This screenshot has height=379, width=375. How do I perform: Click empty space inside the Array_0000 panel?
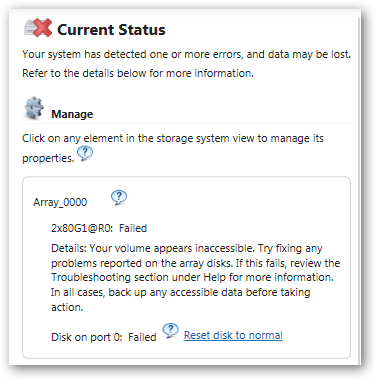(x=233, y=207)
